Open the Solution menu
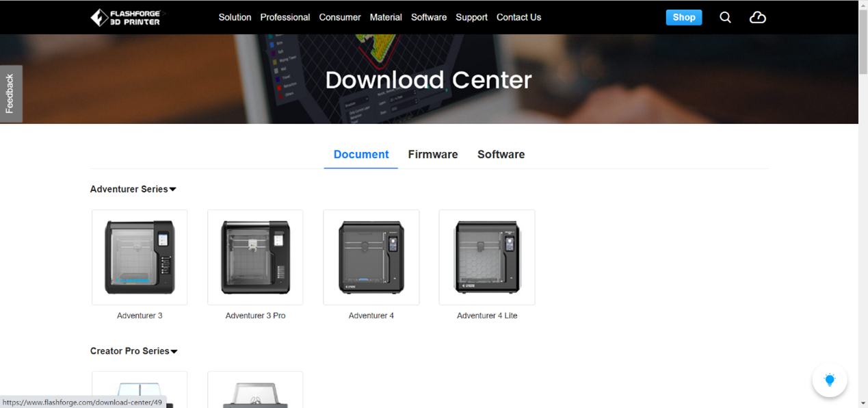This screenshot has height=408, width=868. (235, 17)
